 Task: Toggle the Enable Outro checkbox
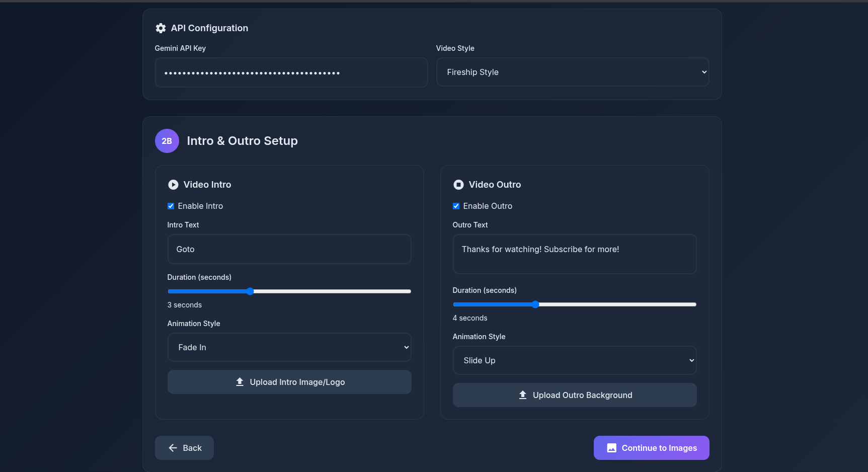tap(456, 206)
